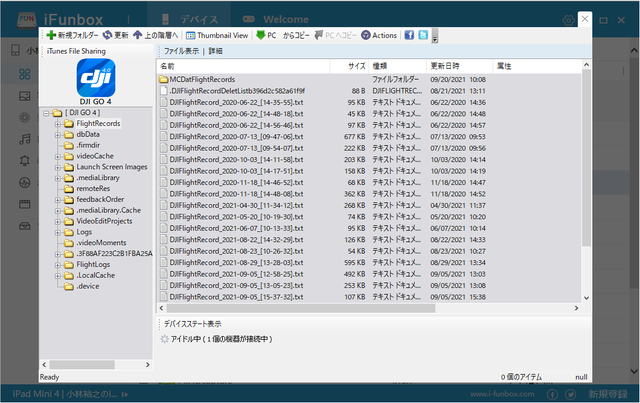
Task: Refresh the list with 更新
Action: click(116, 36)
